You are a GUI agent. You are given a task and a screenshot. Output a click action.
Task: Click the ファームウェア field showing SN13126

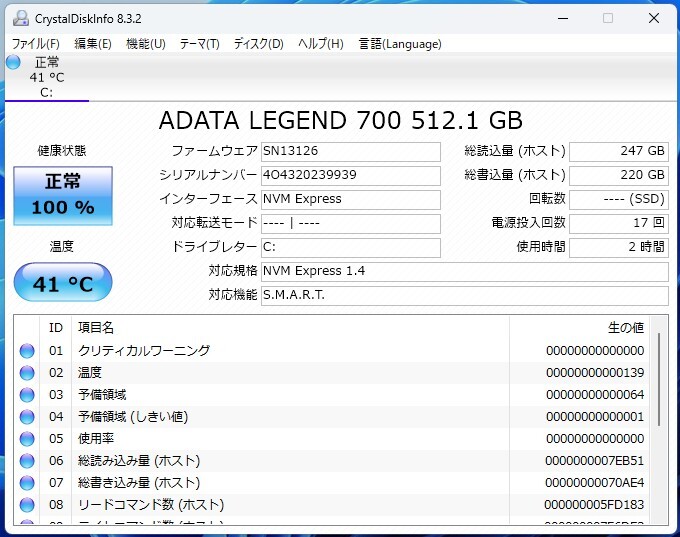click(350, 151)
